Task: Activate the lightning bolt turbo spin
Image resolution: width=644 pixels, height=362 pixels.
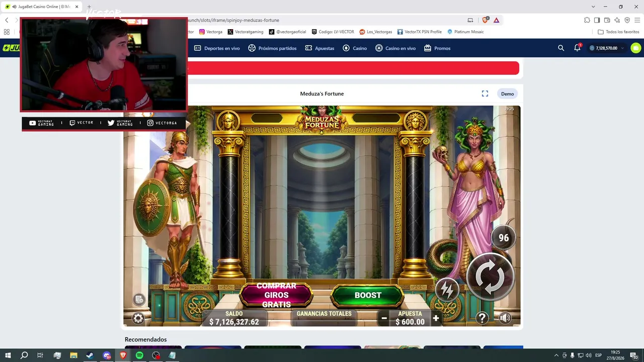Action: pyautogui.click(x=447, y=290)
